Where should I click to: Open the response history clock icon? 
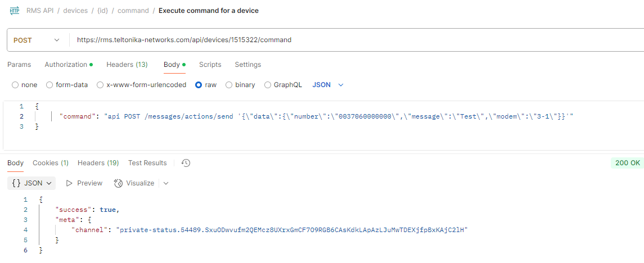186,163
